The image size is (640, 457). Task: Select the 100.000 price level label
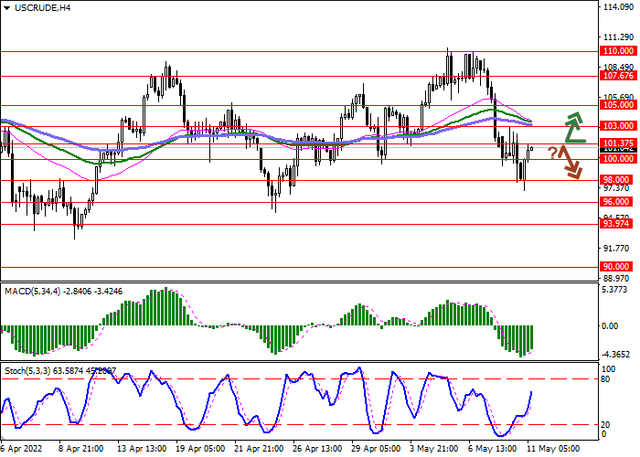pyautogui.click(x=618, y=159)
